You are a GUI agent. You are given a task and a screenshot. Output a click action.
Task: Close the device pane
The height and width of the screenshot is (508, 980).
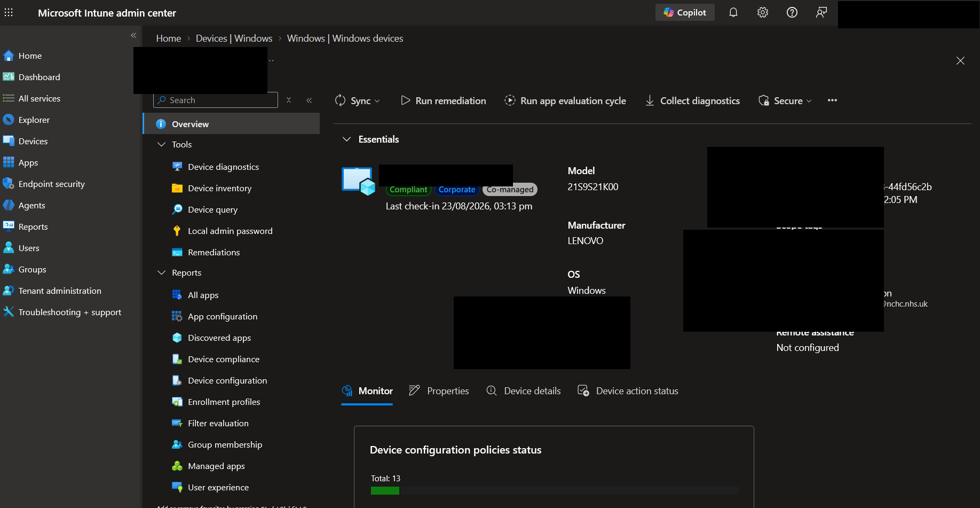pyautogui.click(x=960, y=61)
